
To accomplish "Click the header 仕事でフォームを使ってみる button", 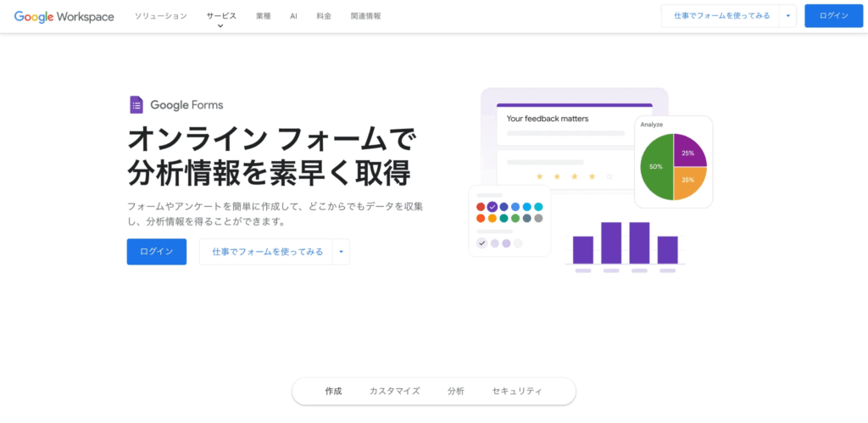I will [x=721, y=16].
